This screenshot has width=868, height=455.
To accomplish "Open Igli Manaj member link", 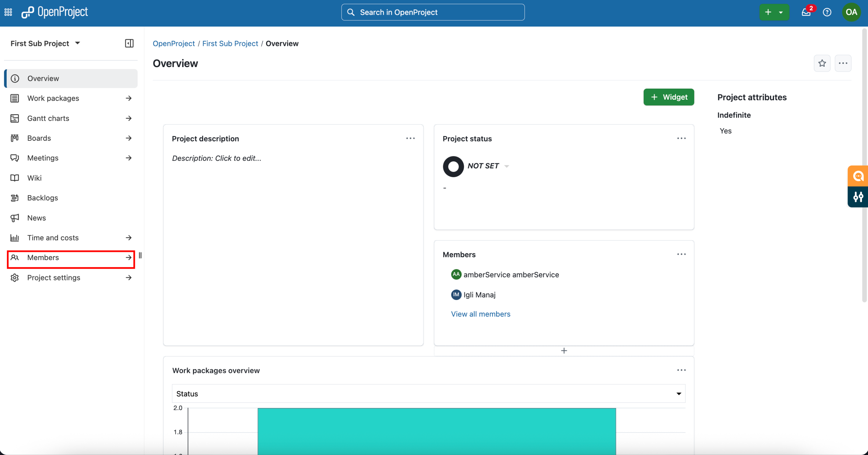I will coord(480,295).
